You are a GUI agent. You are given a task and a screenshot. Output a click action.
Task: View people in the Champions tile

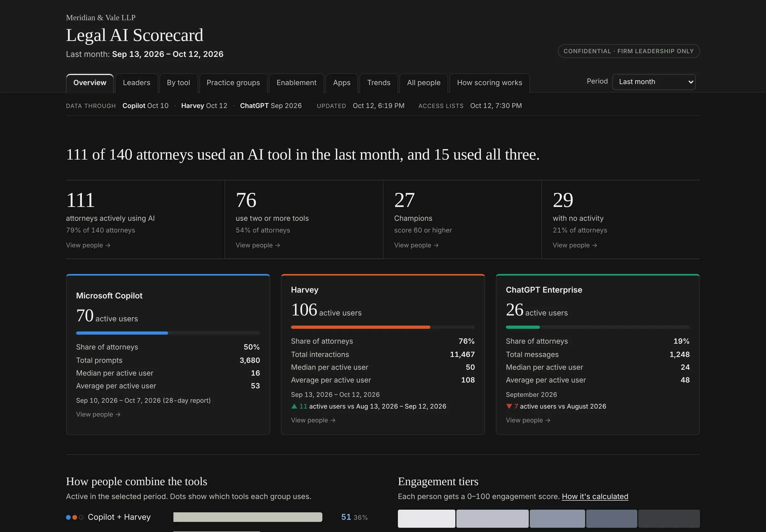(416, 245)
